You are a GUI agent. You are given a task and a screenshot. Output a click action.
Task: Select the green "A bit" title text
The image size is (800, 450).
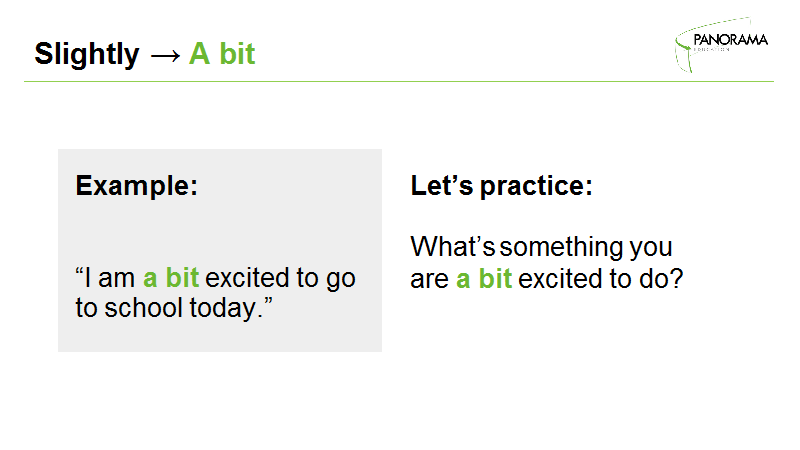click(x=222, y=54)
